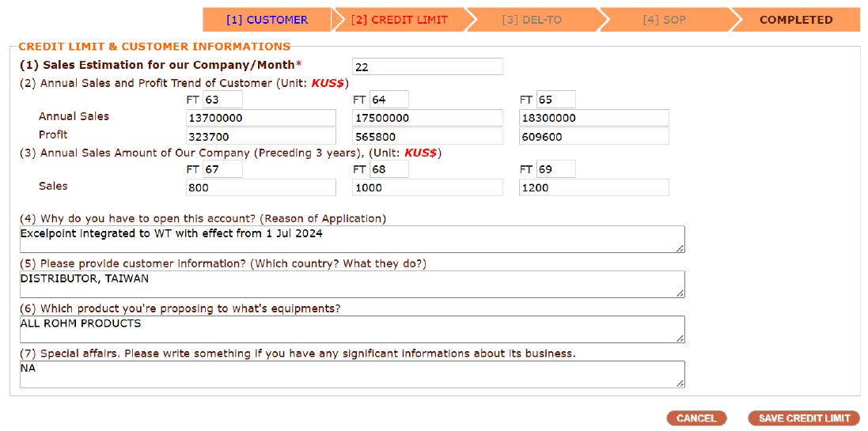The image size is (868, 431).
Task: Focus the Sales field showing 800
Action: coord(261,187)
